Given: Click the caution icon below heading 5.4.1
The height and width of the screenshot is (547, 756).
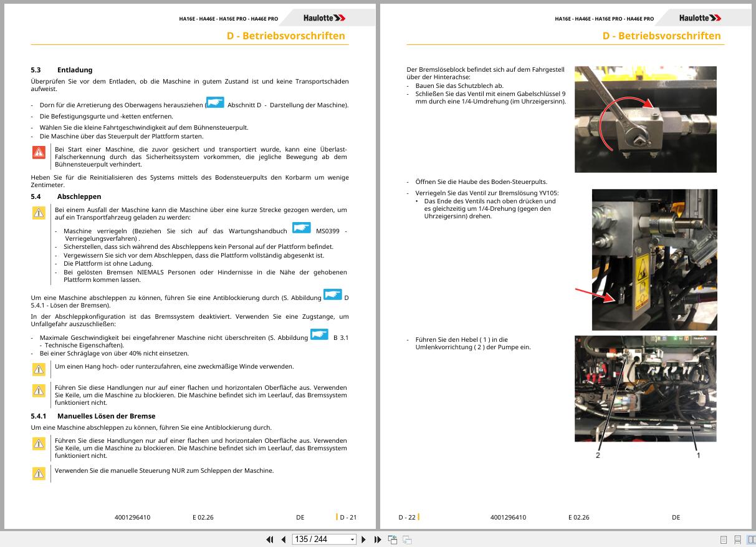Looking at the screenshot, I should [x=39, y=443].
